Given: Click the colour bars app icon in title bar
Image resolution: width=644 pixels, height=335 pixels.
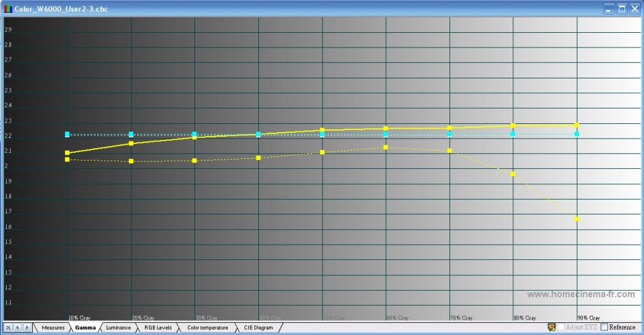Looking at the screenshot, I should click(8, 8).
